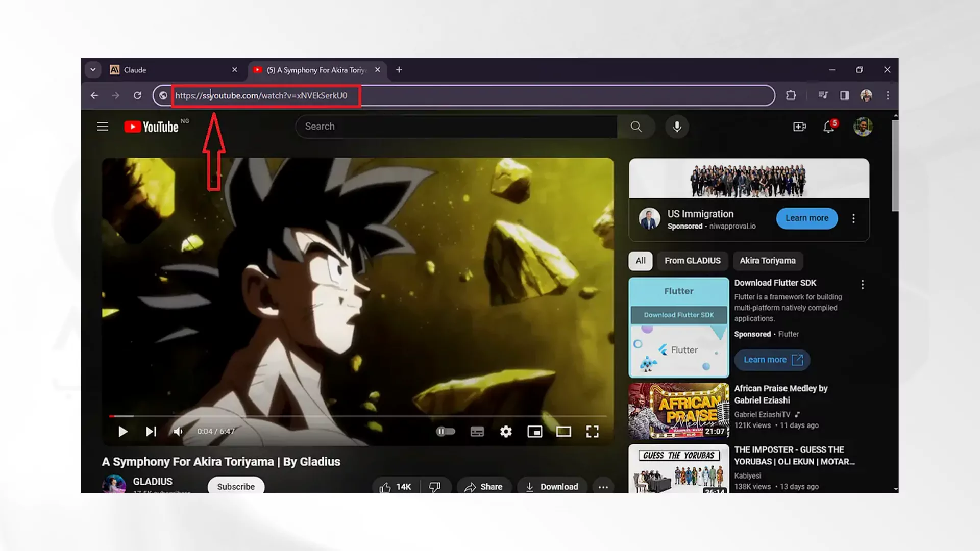Seek on the video progress bar

357,416
